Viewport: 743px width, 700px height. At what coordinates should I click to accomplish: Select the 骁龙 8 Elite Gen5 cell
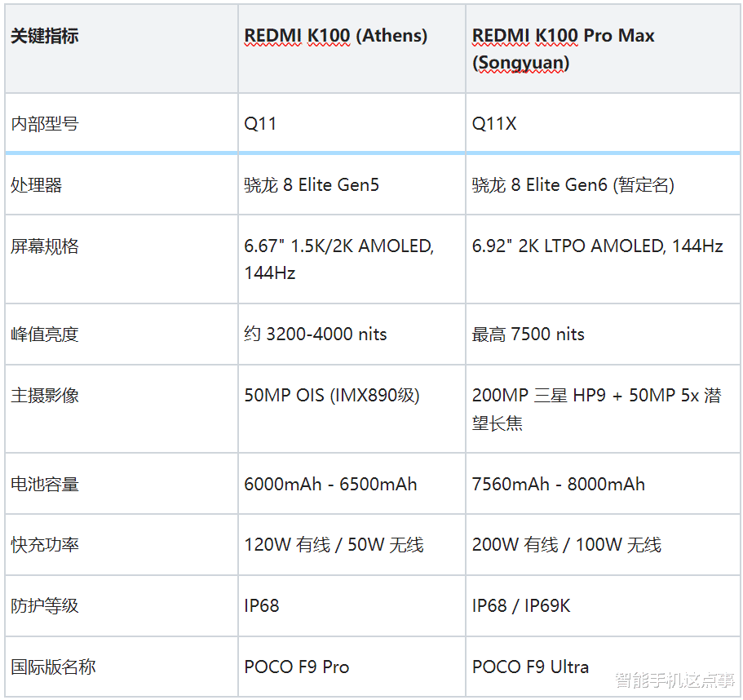pyautogui.click(x=316, y=184)
